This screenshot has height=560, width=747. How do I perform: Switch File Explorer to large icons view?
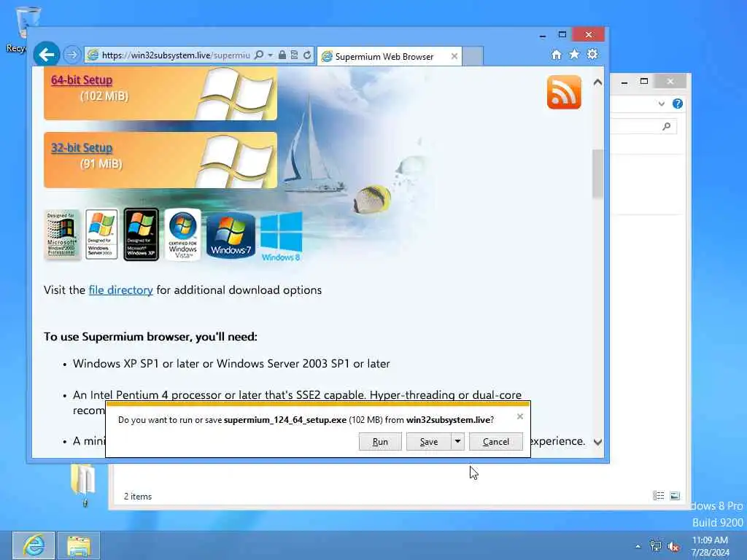675,496
